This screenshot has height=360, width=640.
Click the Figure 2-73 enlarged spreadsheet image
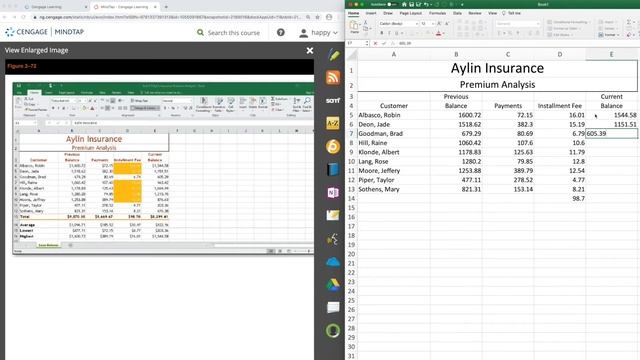click(163, 168)
